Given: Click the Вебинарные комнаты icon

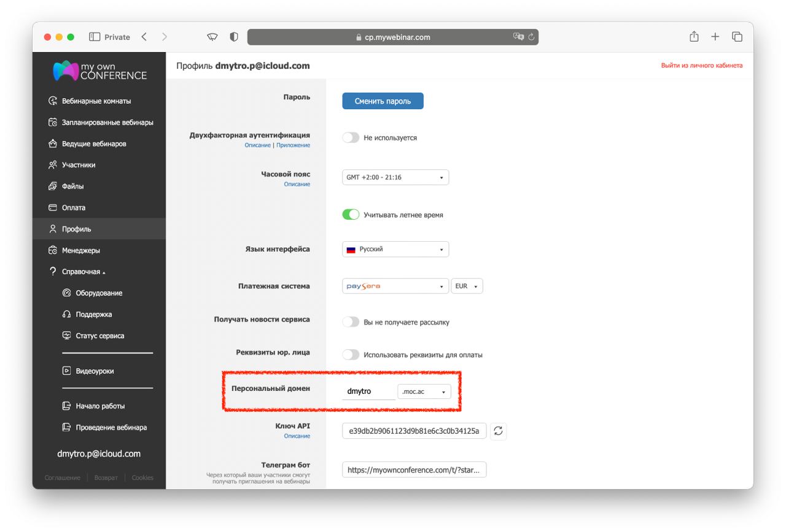Looking at the screenshot, I should click(53, 101).
